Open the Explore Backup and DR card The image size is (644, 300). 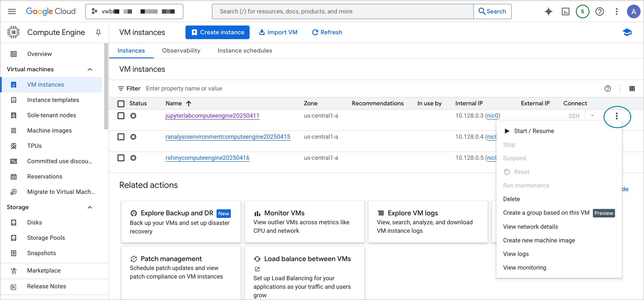point(181,221)
